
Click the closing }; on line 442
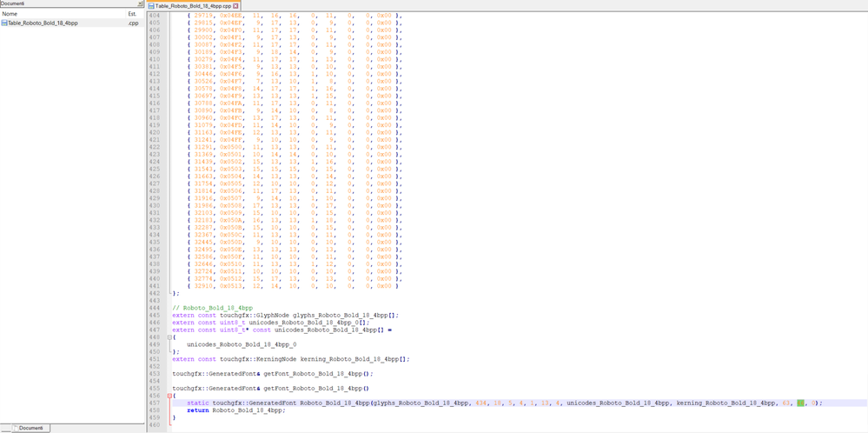point(176,294)
